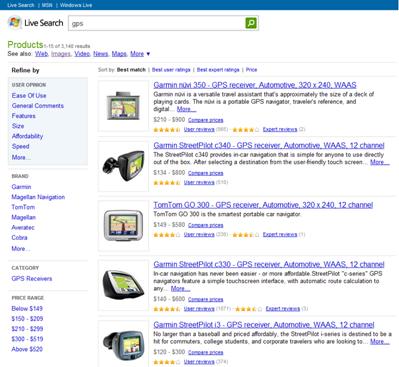Viewport: 399px width, 367px height.
Task: Open the Windows Live top-bar link
Action: point(76,5)
